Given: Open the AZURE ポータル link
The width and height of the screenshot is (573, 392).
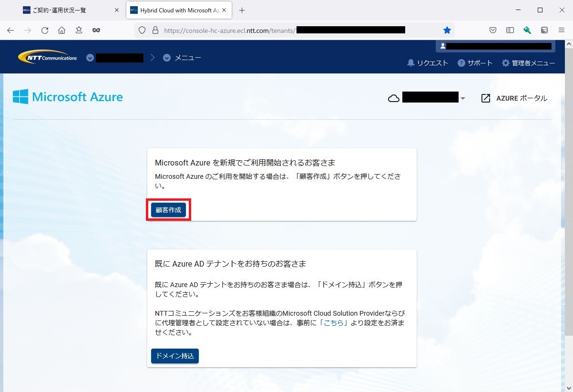Looking at the screenshot, I should click(514, 98).
